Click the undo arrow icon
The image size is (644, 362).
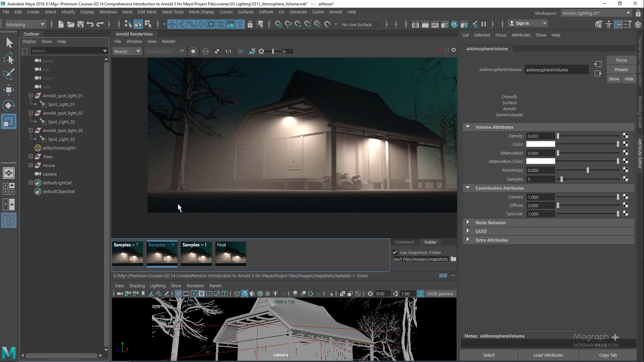click(x=90, y=24)
